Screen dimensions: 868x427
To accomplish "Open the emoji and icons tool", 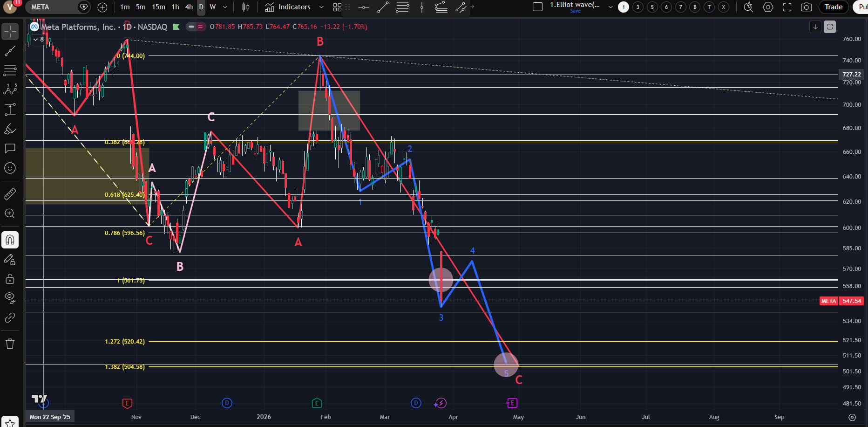I will coord(10,168).
